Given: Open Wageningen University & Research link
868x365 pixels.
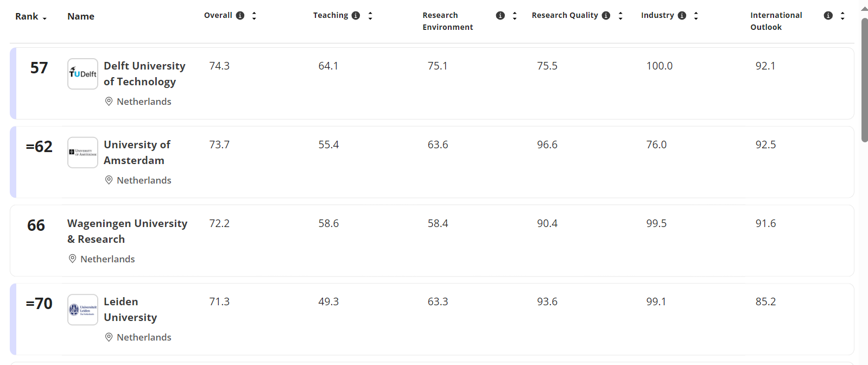Looking at the screenshot, I should [x=127, y=231].
